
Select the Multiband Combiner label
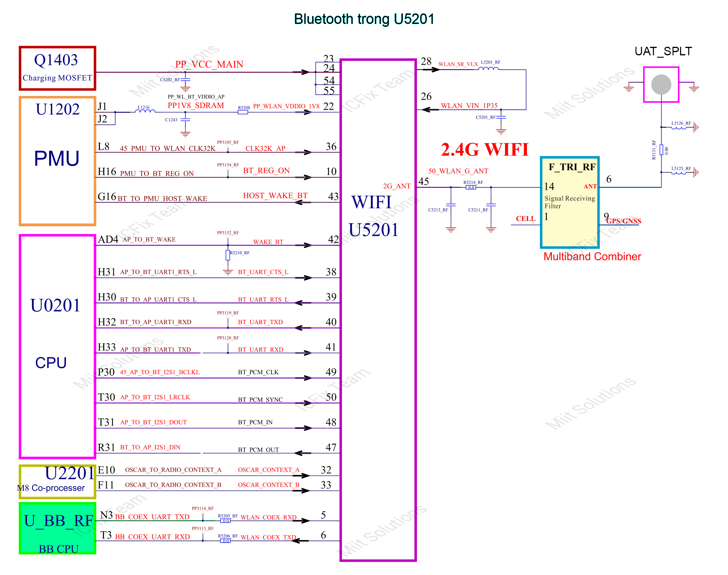point(592,257)
